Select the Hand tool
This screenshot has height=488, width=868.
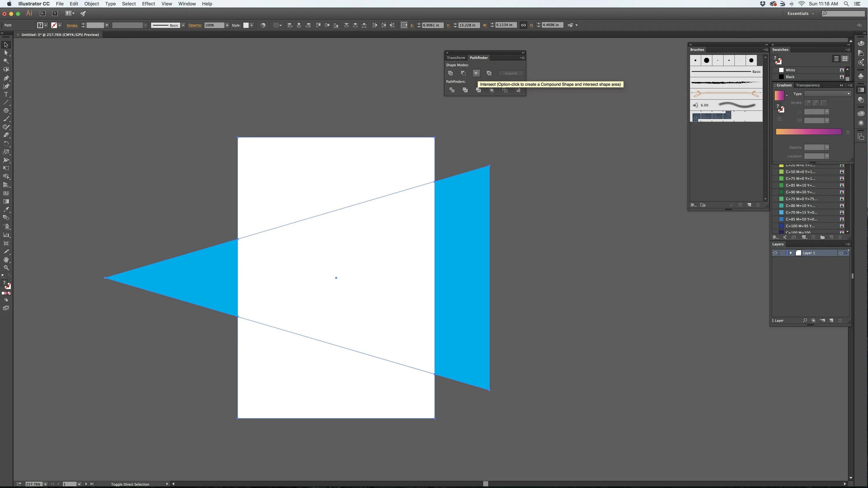tap(6, 260)
